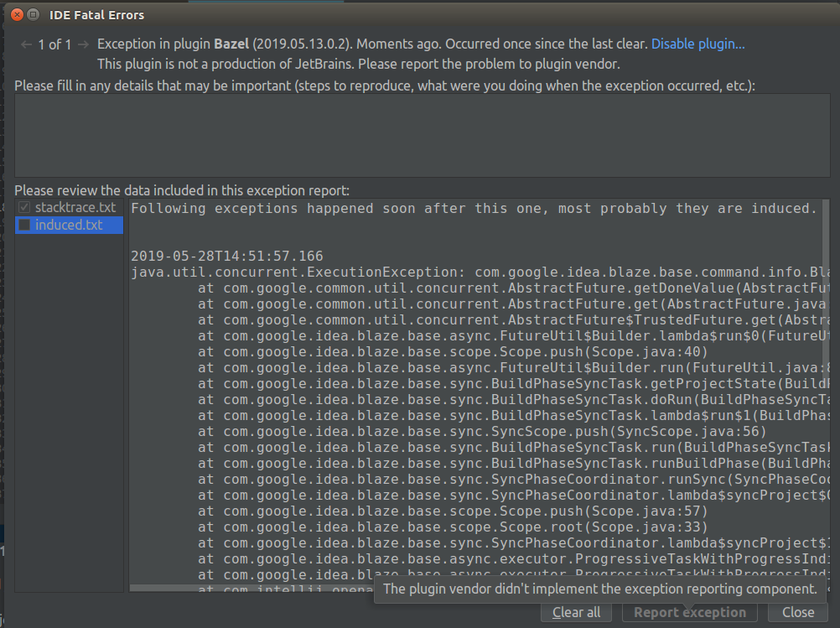The height and width of the screenshot is (628, 840).
Task: Click the greyed-out Report exception button
Action: (689, 612)
